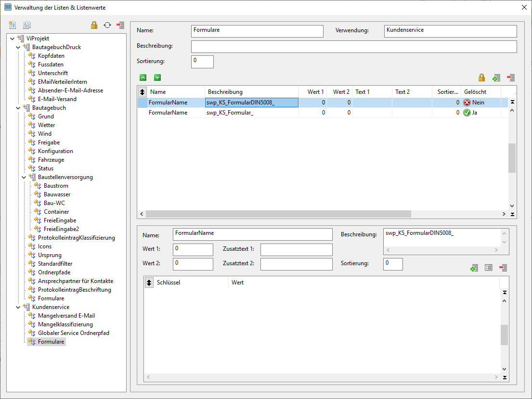The width and height of the screenshot is (532, 399).
Task: Click the Zusatztext 1 input field
Action: pyautogui.click(x=297, y=249)
